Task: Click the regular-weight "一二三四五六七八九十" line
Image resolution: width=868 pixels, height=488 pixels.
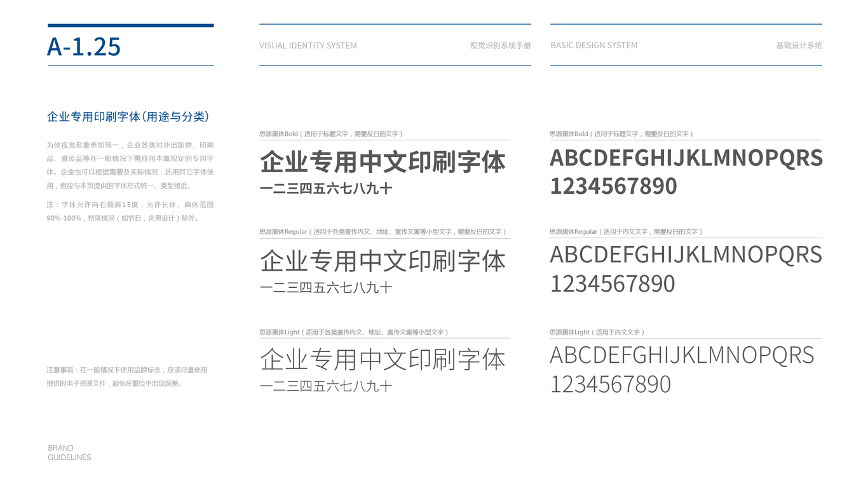Action: (x=326, y=288)
